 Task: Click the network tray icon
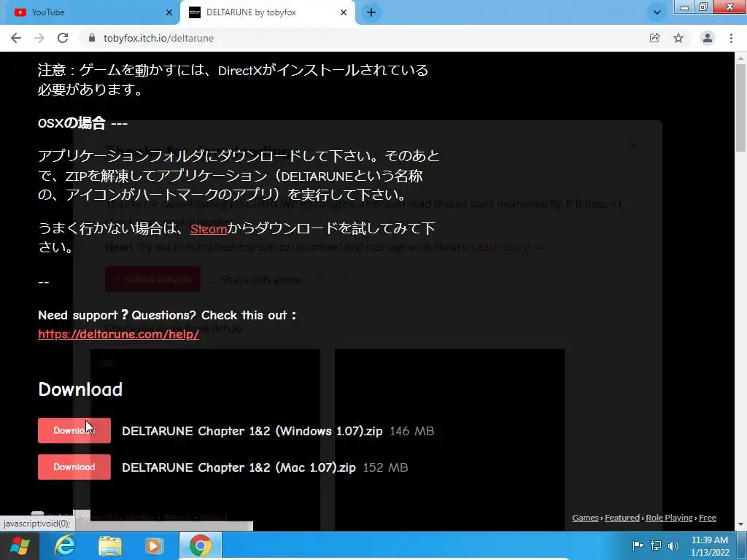pyautogui.click(x=656, y=545)
